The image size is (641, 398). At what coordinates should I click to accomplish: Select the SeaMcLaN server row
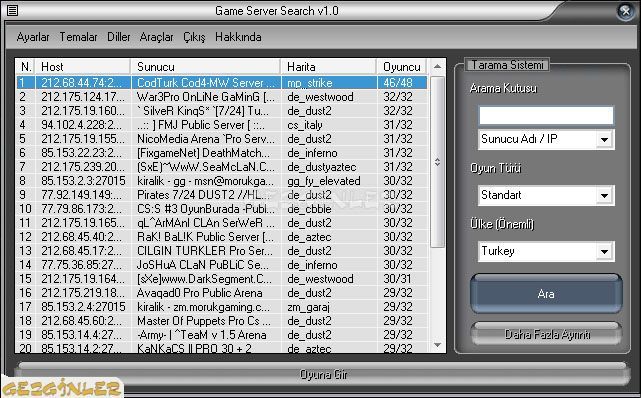coord(222,167)
